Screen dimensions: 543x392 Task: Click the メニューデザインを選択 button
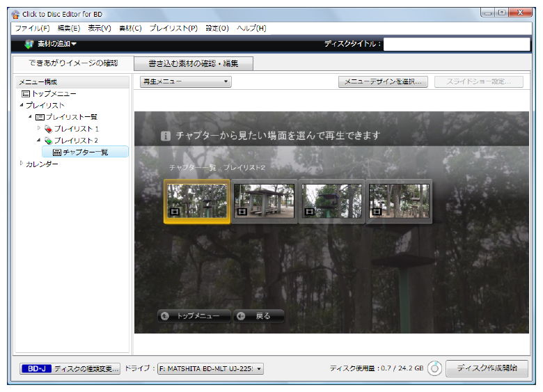tap(383, 82)
